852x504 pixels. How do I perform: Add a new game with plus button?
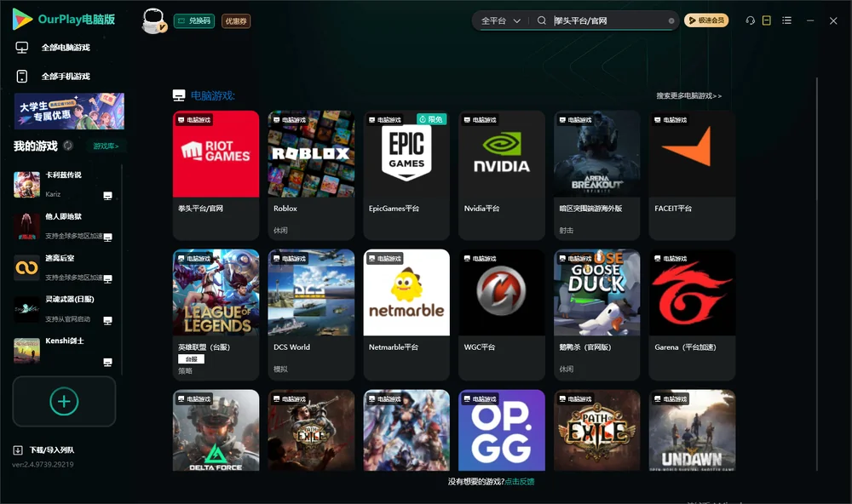pos(64,401)
